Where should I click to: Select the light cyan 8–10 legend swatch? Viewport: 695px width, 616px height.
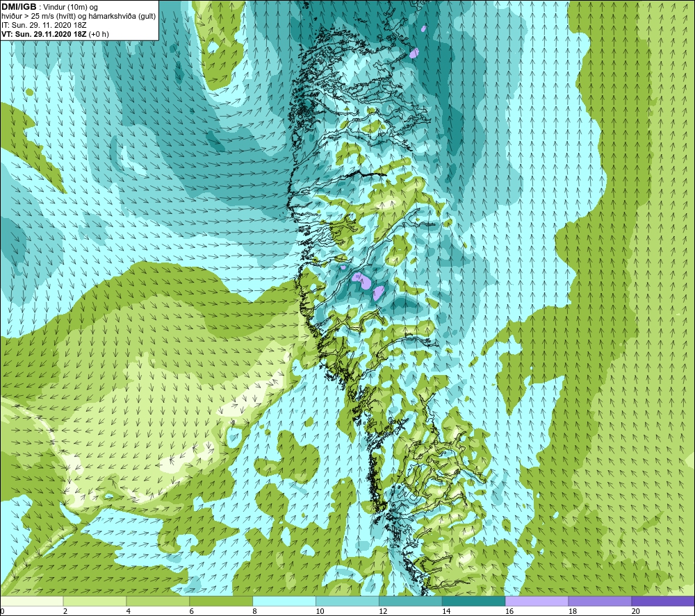point(284,601)
